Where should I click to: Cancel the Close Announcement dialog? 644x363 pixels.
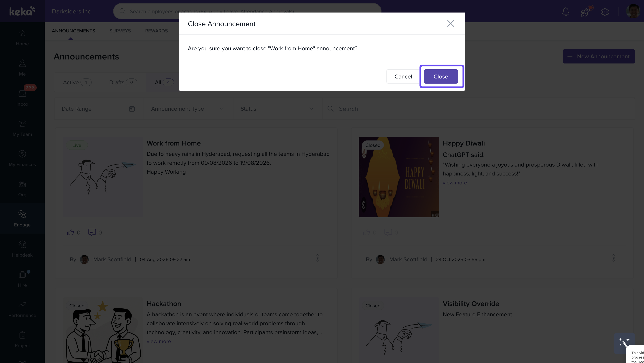pos(403,76)
